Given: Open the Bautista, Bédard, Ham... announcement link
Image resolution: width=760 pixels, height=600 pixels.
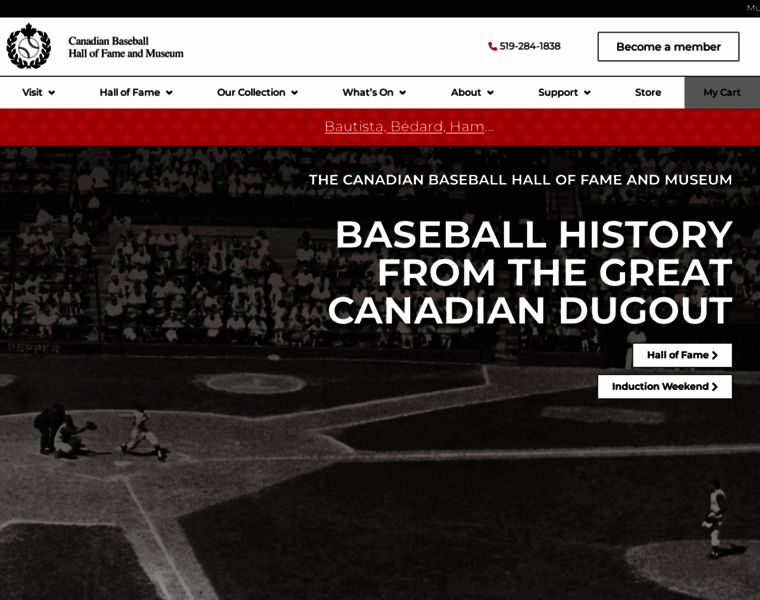Looking at the screenshot, I should point(409,126).
